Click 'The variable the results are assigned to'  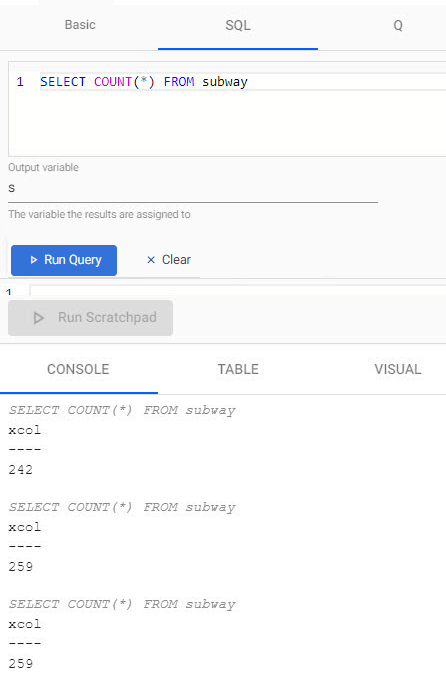tap(99, 215)
